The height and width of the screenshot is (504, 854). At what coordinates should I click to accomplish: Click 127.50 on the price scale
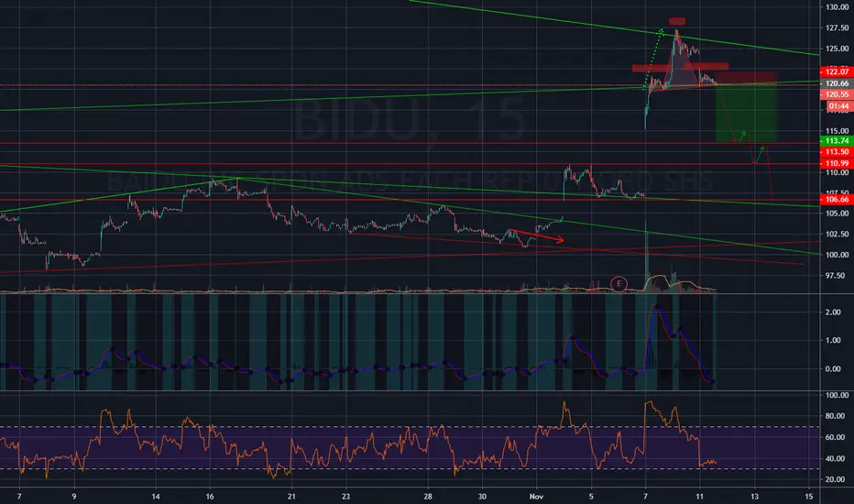coord(838,27)
